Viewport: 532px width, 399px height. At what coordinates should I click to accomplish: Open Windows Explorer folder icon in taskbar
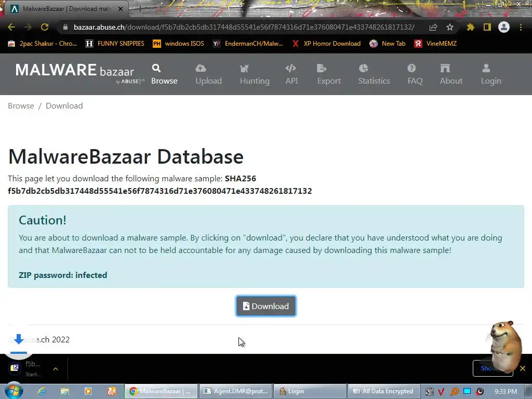tap(65, 391)
